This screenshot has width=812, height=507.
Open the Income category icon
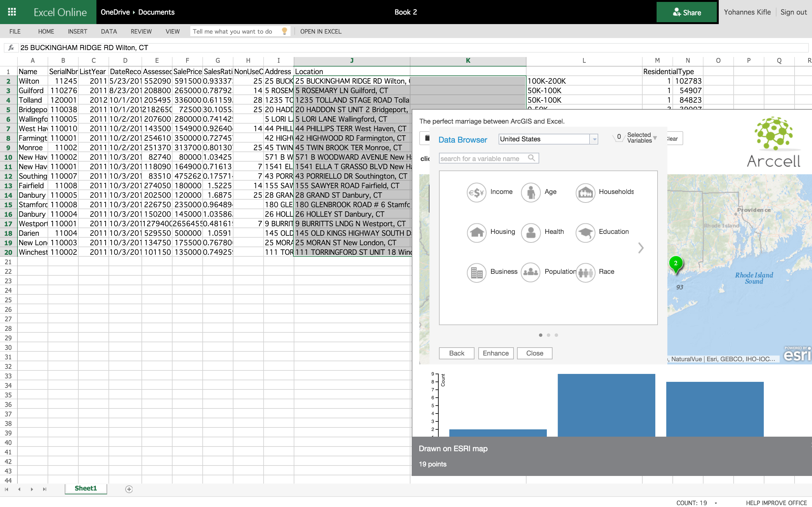click(476, 192)
